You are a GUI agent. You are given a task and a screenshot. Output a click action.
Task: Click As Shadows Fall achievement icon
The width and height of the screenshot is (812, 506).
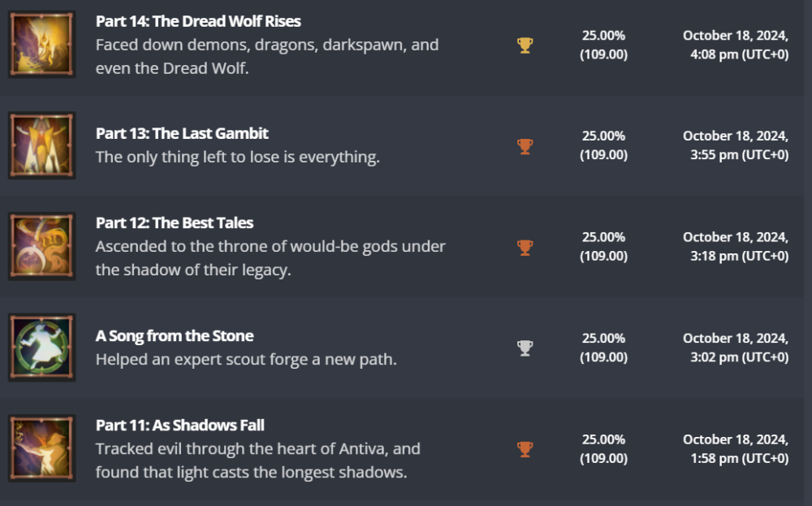42,448
